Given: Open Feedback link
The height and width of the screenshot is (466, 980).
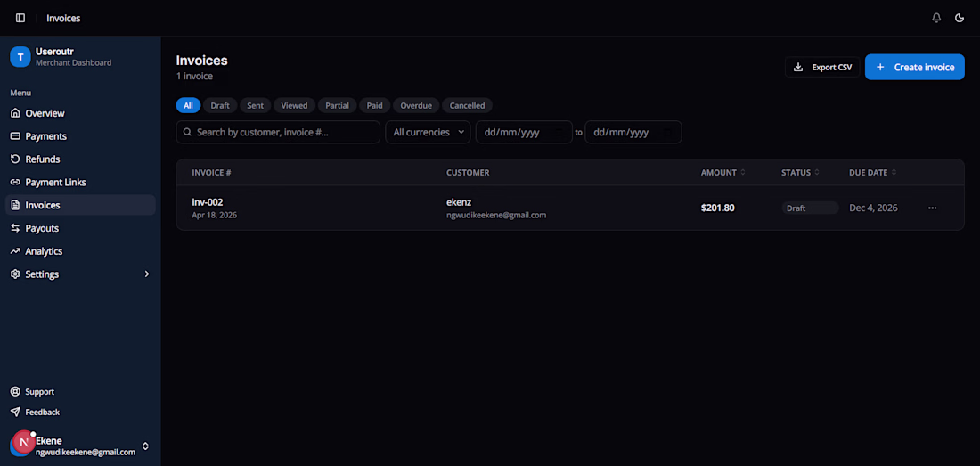Looking at the screenshot, I should click(80, 413).
